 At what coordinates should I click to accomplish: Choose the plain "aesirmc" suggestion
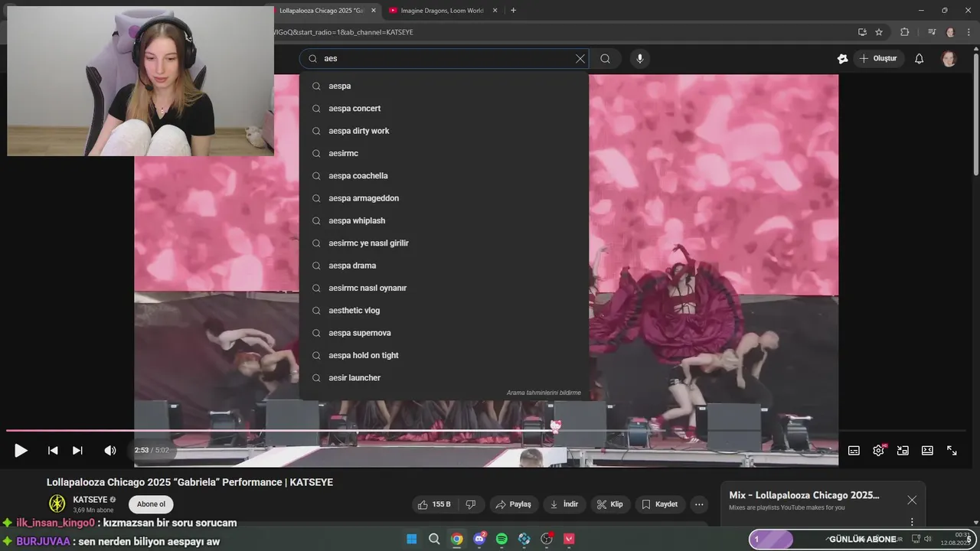tap(444, 153)
